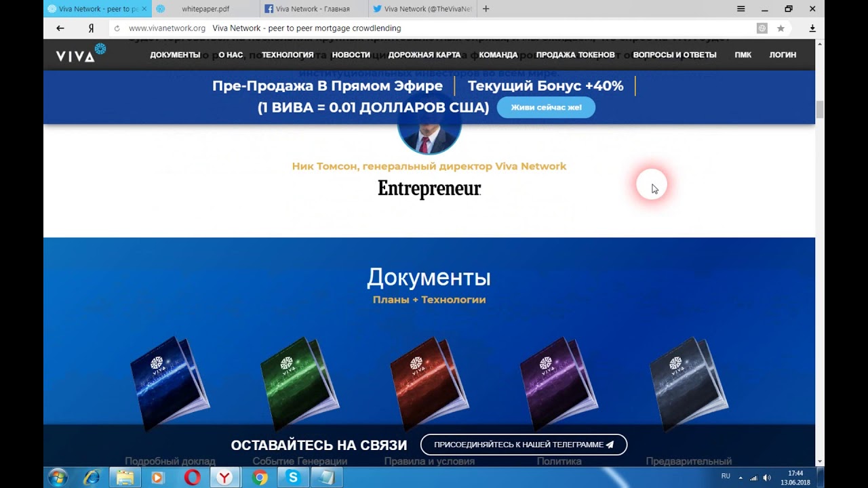This screenshot has height=488, width=868.
Task: Open the last taskbar application icon
Action: point(327,478)
